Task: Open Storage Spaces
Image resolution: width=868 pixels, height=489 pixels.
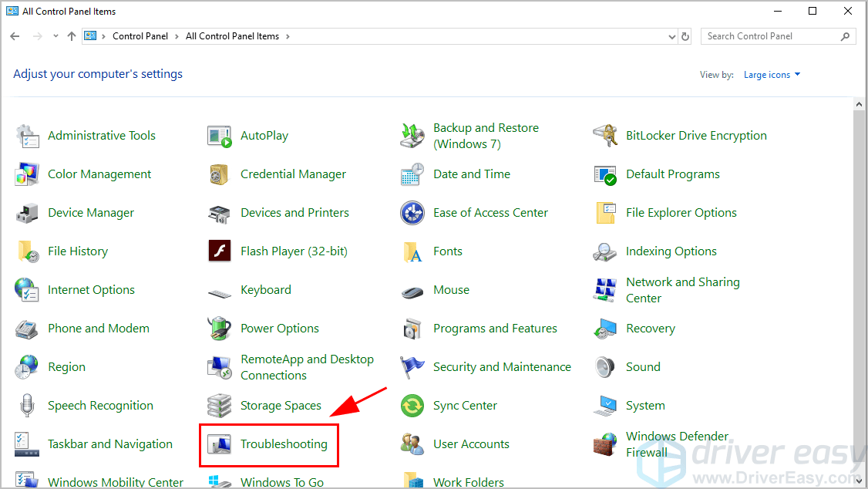Action: (x=281, y=405)
